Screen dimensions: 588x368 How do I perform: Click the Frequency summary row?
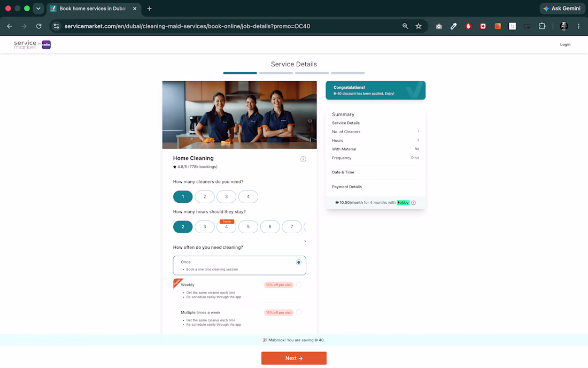pyautogui.click(x=375, y=158)
